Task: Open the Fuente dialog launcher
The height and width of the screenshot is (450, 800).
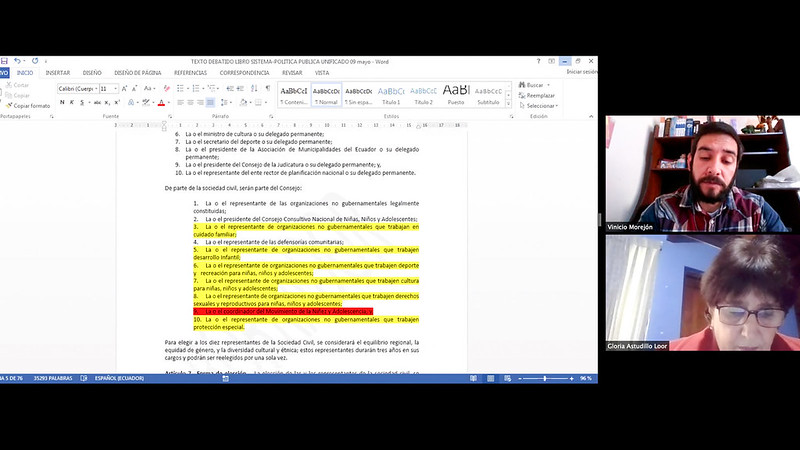Action: (x=169, y=116)
